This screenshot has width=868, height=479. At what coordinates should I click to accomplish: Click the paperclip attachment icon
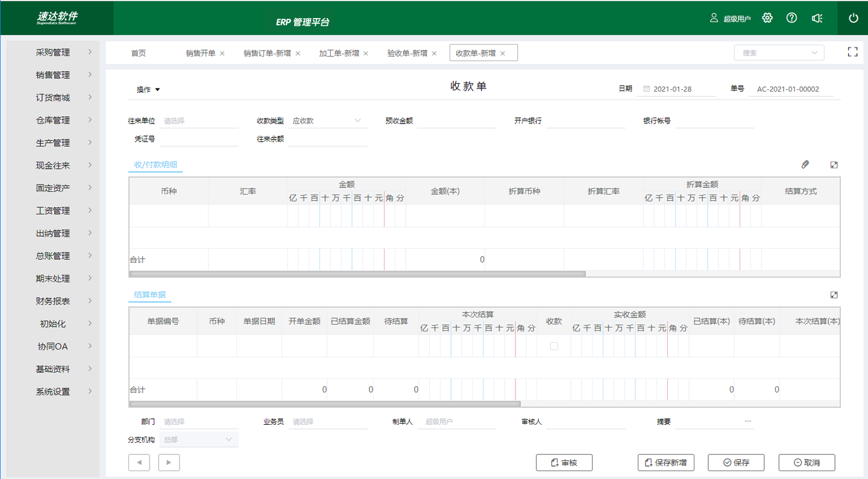point(805,164)
